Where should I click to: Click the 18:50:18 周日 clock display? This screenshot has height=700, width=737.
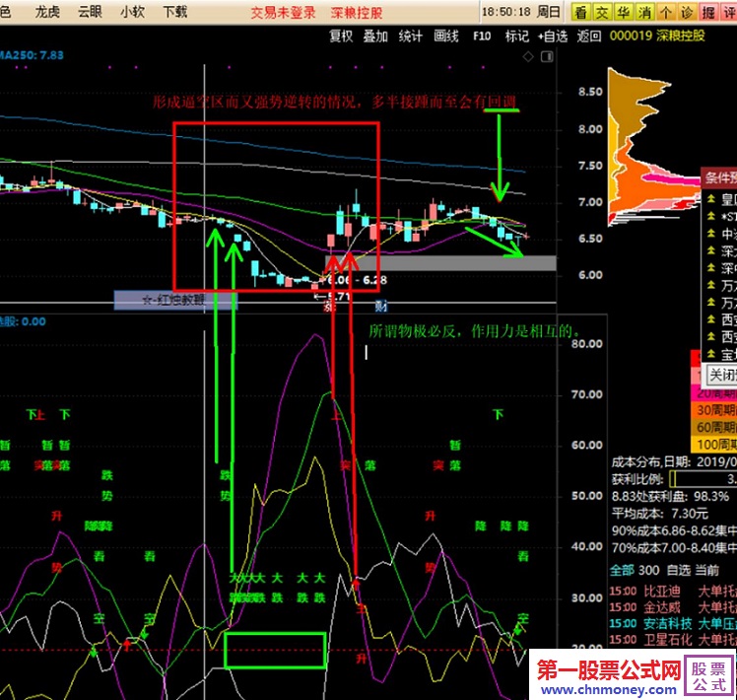pos(521,12)
